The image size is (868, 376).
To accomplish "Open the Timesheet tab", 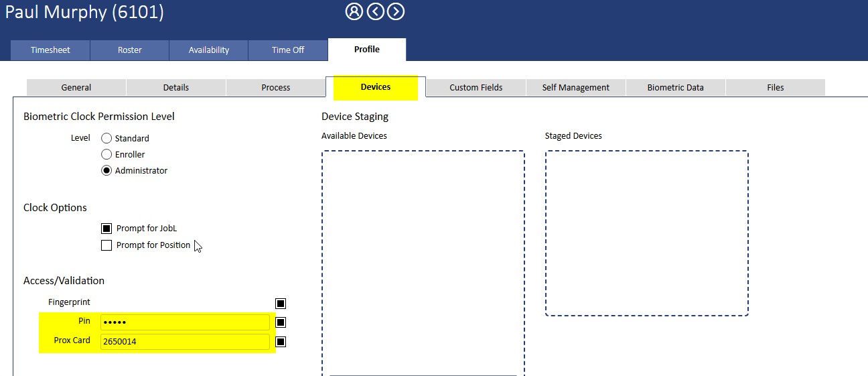I will (50, 50).
